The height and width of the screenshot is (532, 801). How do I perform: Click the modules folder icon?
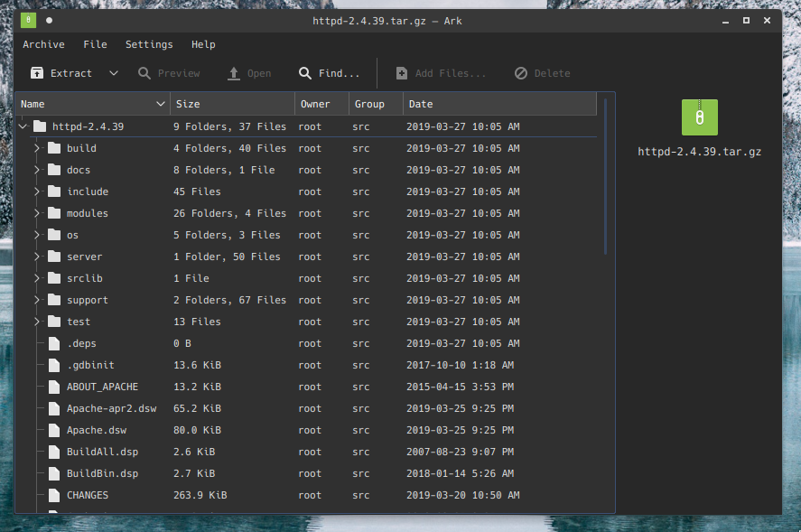[54, 213]
